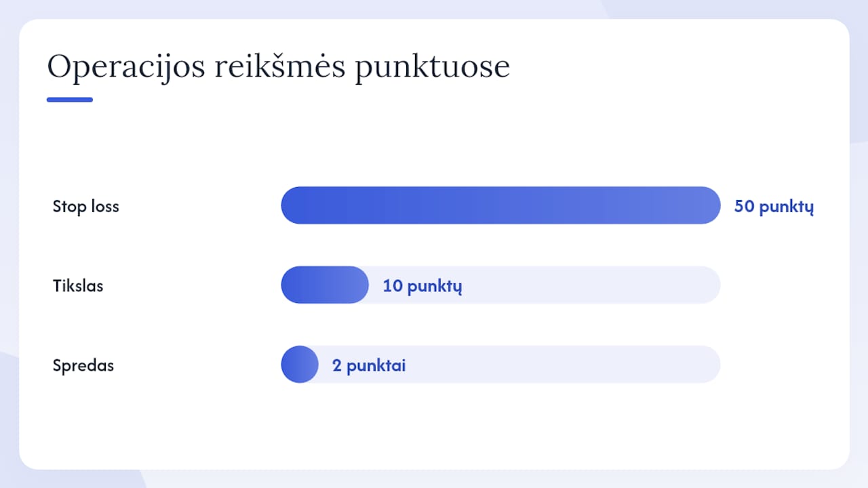Click the "Stop loss" row label
This screenshot has width=868, height=488.
[x=86, y=206]
